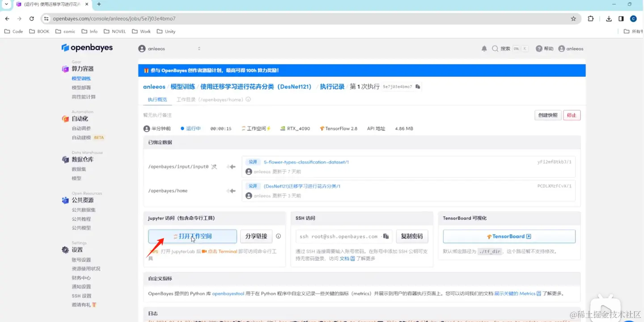Open the help question-mark icon
Screen dimensions: 644x322
(x=539, y=49)
